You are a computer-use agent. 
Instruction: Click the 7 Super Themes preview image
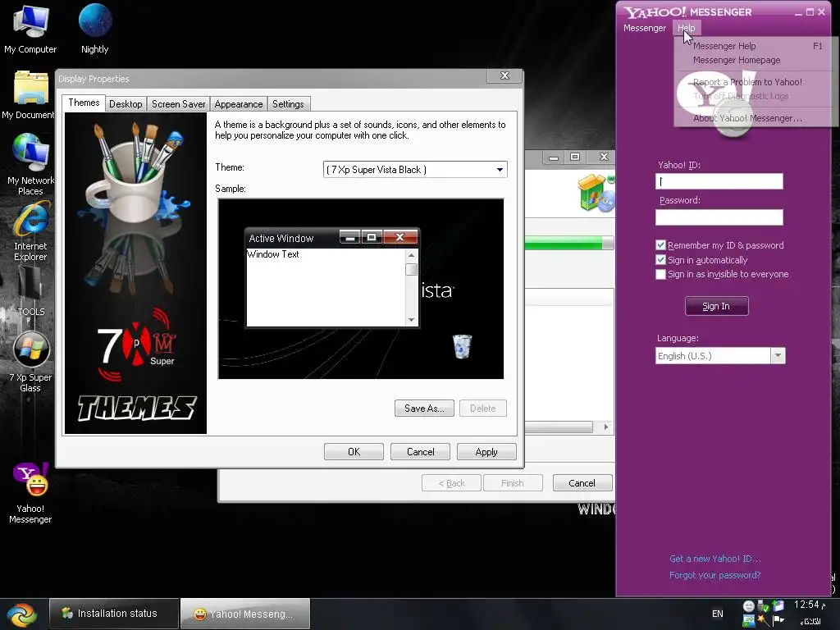135,273
